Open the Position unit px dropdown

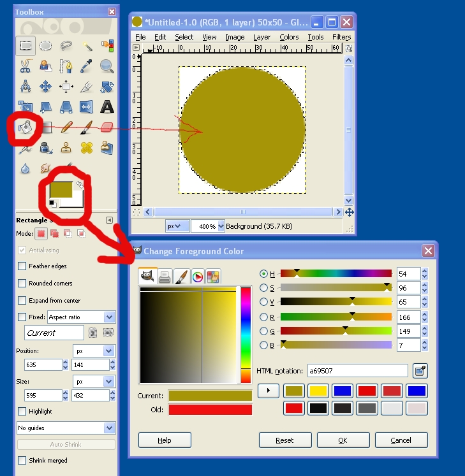pyautogui.click(x=94, y=351)
